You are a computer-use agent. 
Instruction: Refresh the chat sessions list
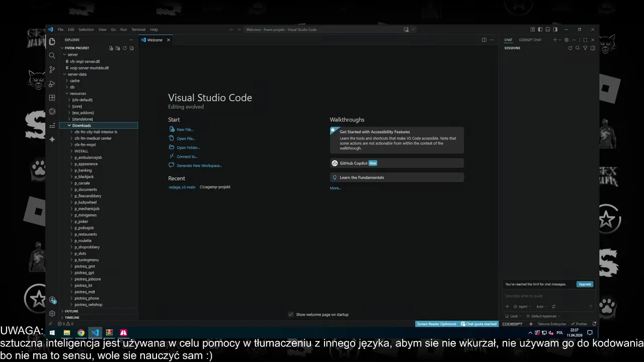tap(570, 48)
